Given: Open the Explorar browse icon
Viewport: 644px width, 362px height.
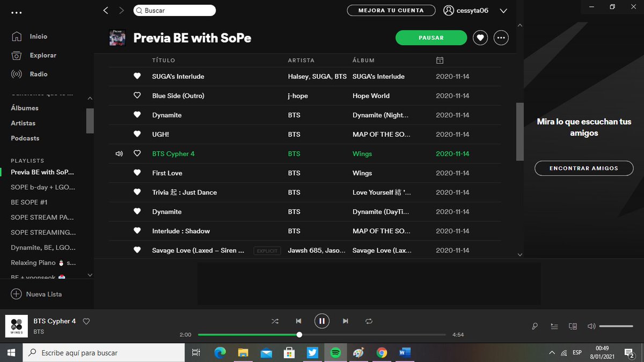Looking at the screenshot, I should [17, 55].
